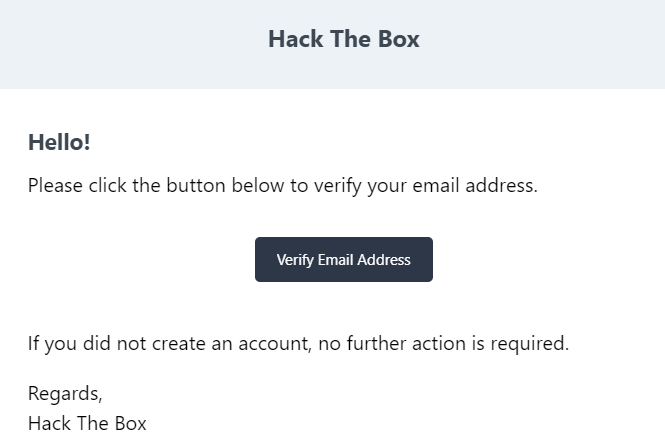The image size is (665, 446).
Task: Open the Hack The Box header link
Action: click(344, 39)
